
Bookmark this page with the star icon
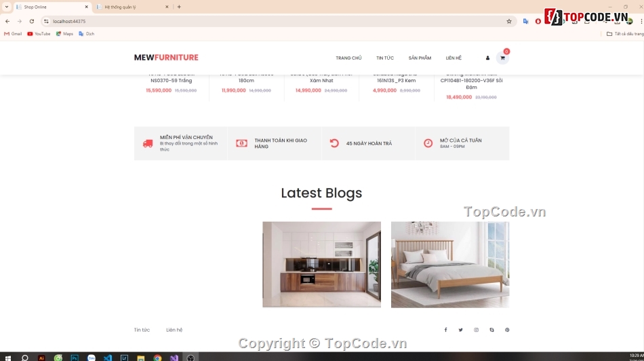click(509, 22)
